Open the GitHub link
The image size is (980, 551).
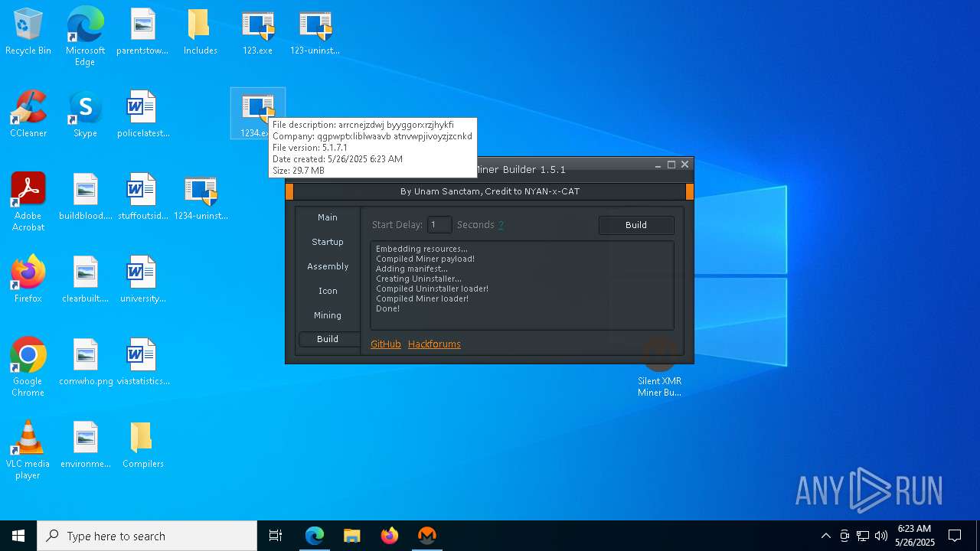click(386, 344)
